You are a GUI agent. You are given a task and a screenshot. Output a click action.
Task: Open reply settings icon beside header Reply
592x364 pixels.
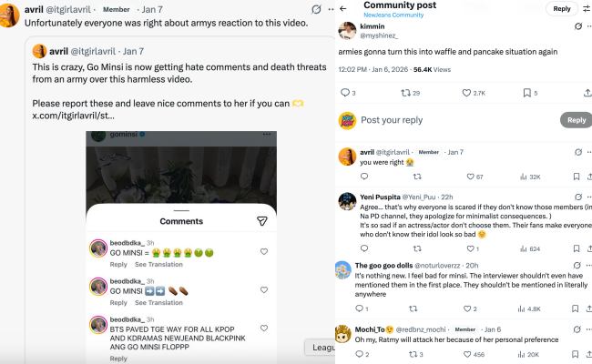coord(587,8)
